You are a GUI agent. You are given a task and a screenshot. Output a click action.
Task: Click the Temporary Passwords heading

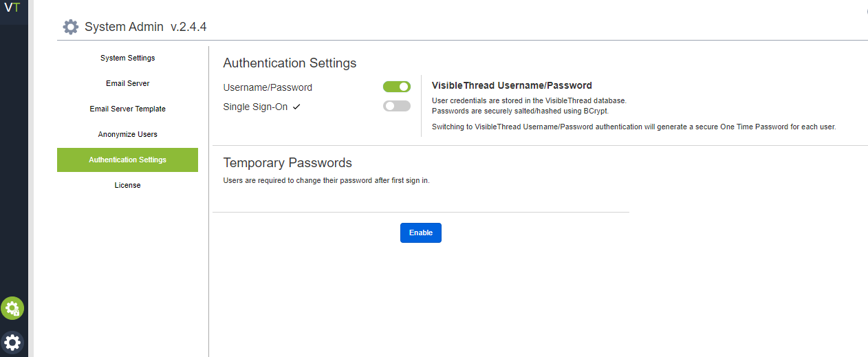click(x=287, y=163)
